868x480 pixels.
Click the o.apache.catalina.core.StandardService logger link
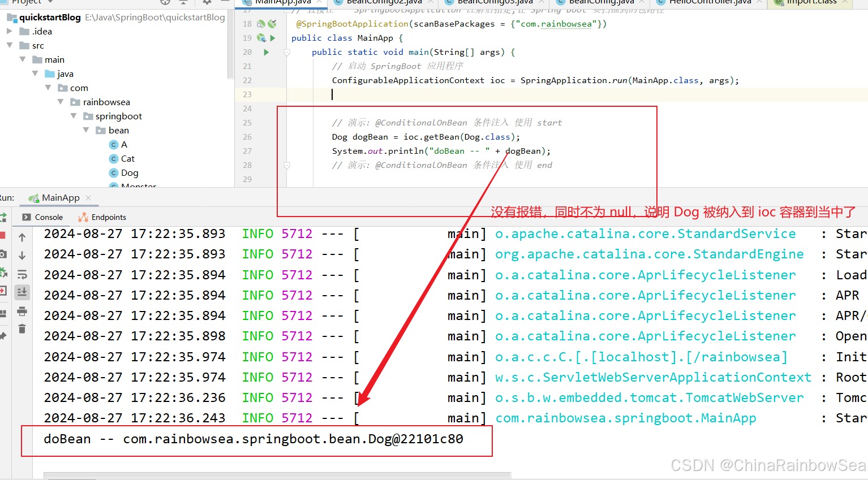tap(645, 233)
